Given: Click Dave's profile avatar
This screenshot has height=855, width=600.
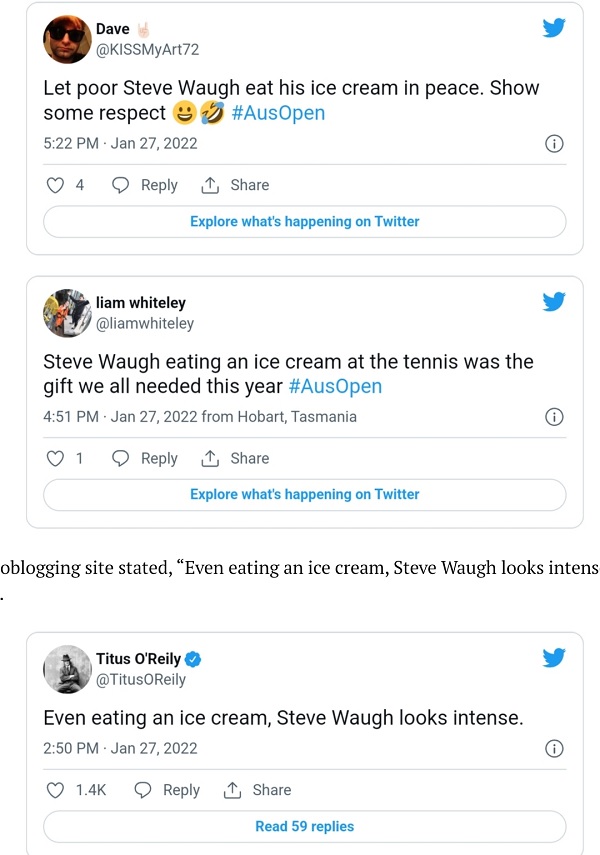Looking at the screenshot, I should click(68, 39).
